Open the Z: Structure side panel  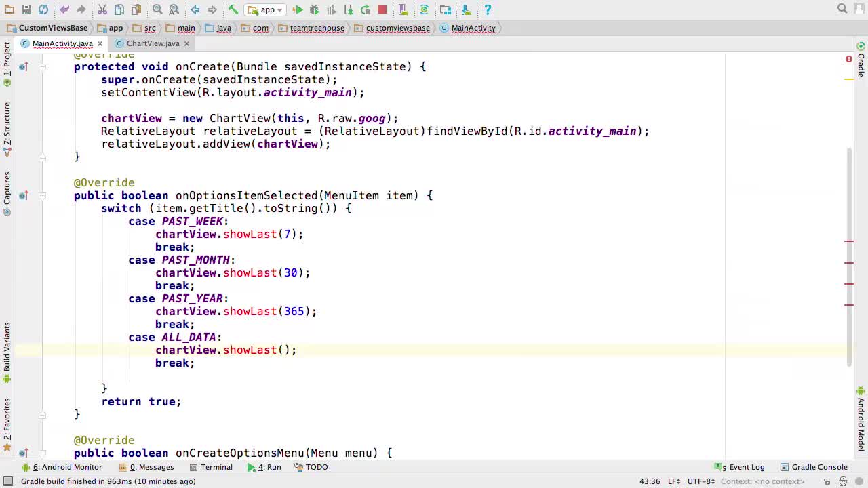(7, 129)
